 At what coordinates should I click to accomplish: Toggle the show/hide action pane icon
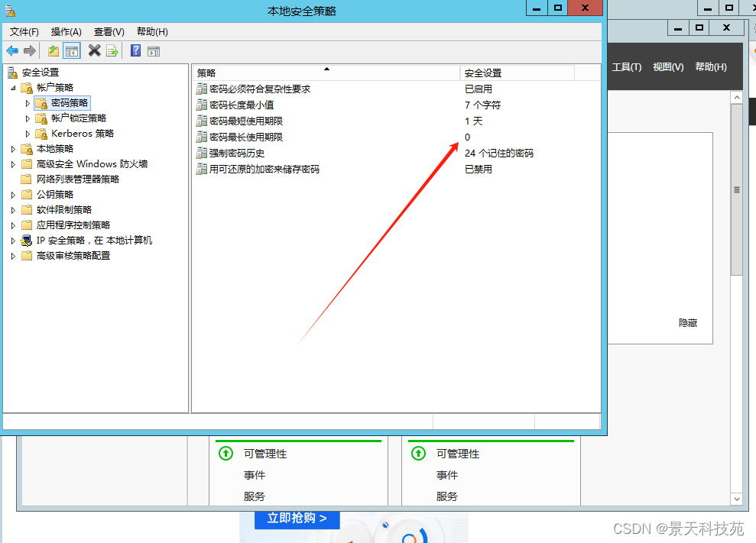tap(154, 51)
